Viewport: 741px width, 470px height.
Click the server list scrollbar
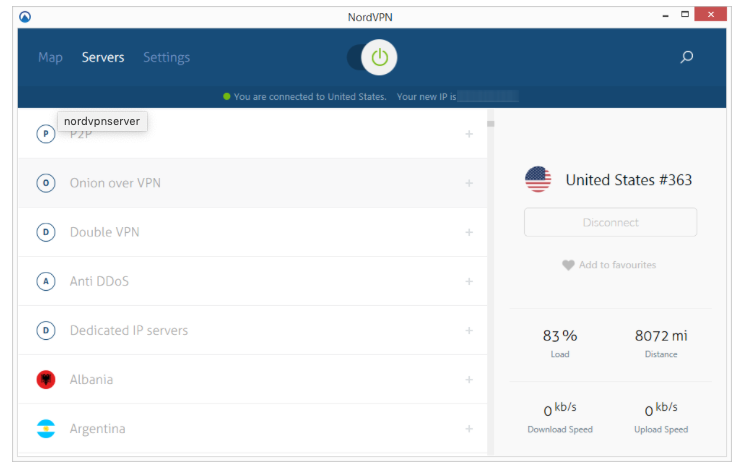(491, 124)
